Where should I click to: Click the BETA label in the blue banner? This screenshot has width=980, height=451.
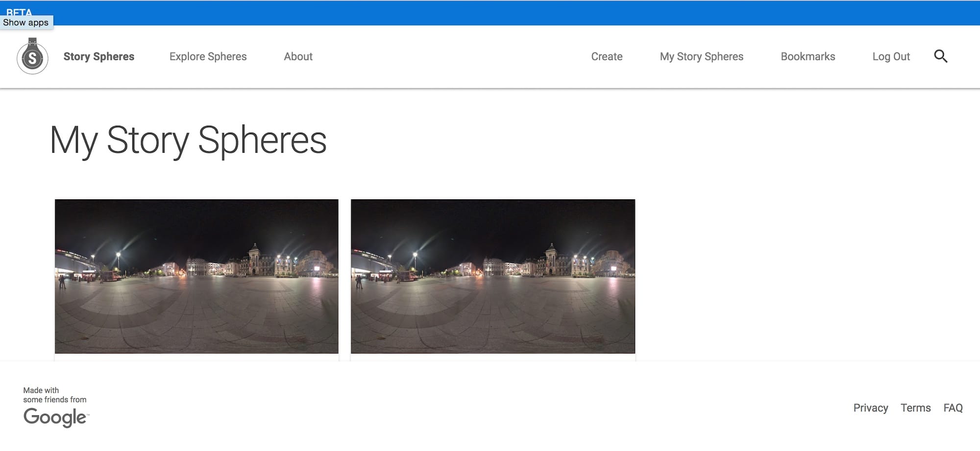[x=19, y=11]
